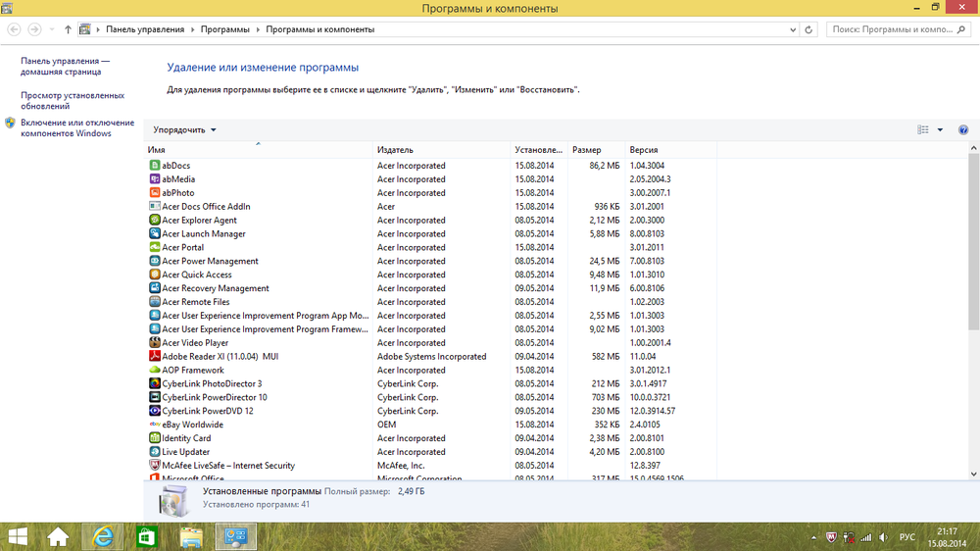This screenshot has width=980, height=551.
Task: Click the AOP Framework icon
Action: (155, 371)
